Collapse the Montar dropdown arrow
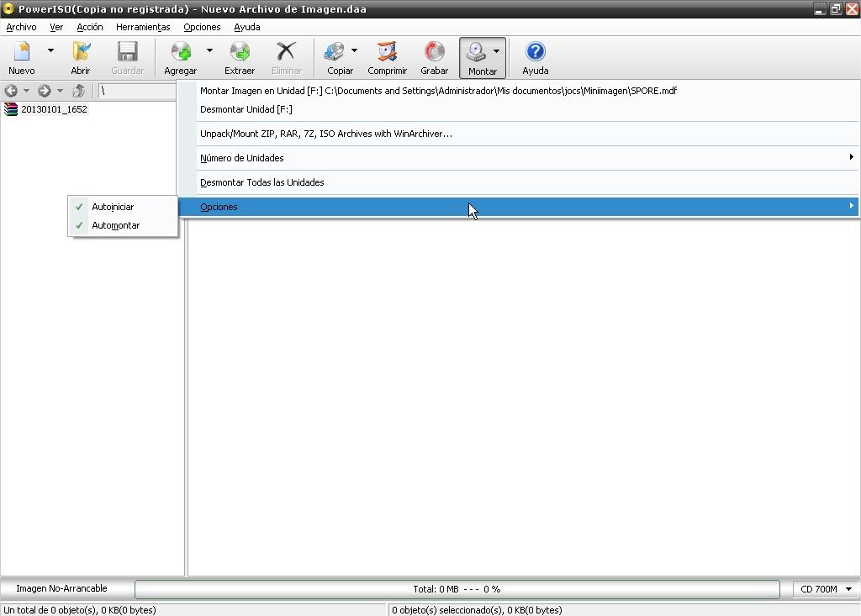Screen dimensions: 861x616 click(496, 51)
